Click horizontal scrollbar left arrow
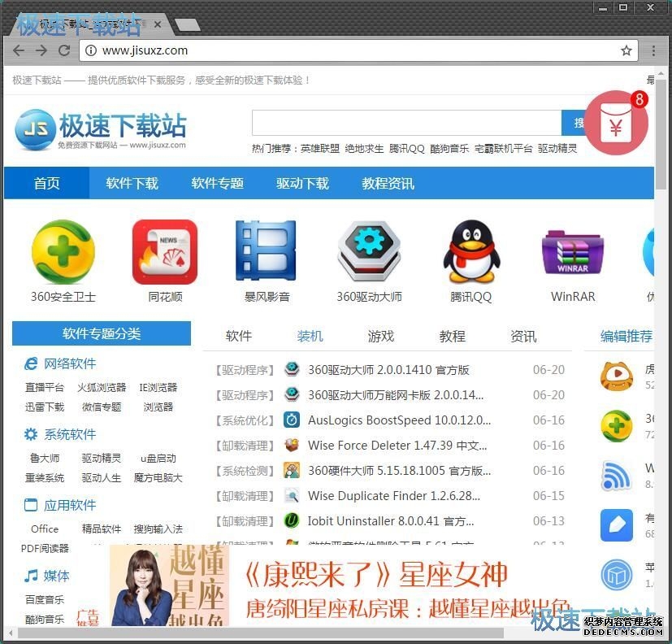The width and height of the screenshot is (672, 644). click(x=11, y=633)
